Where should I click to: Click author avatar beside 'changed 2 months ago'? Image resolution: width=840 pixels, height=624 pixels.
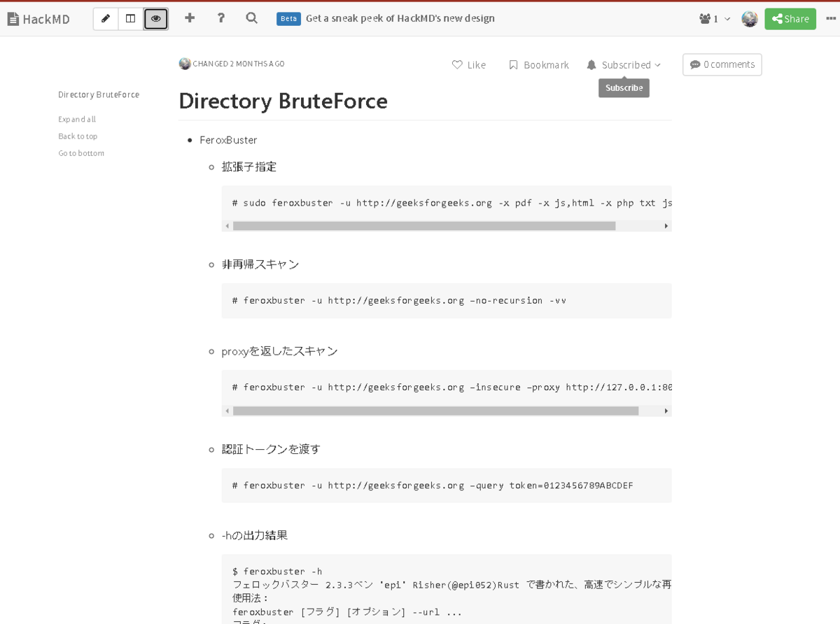tap(185, 64)
